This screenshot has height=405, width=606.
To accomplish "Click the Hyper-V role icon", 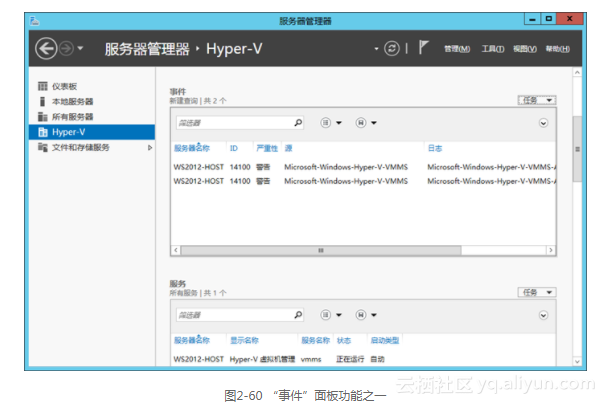I will [x=43, y=132].
